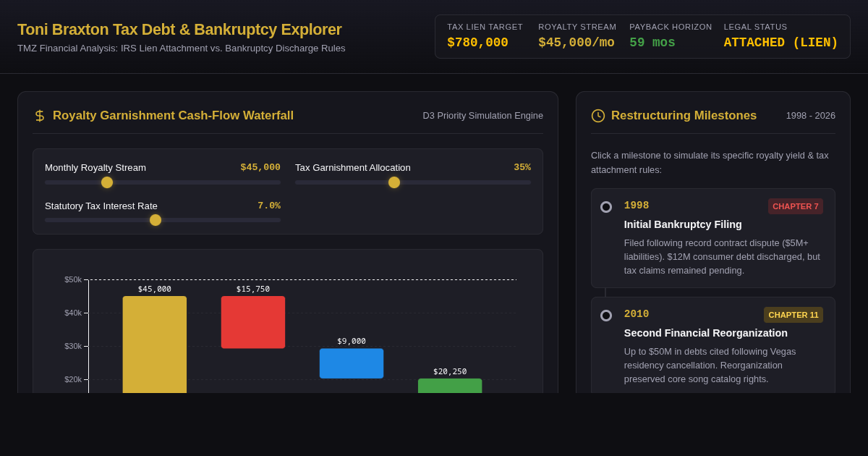The height and width of the screenshot is (456, 868).
Task: Select the 1998 milestone radio marker
Action: [606, 207]
